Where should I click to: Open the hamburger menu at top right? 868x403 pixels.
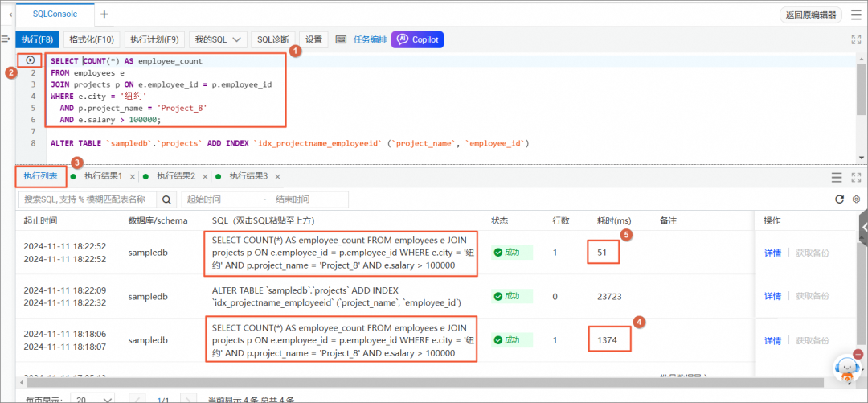856,15
